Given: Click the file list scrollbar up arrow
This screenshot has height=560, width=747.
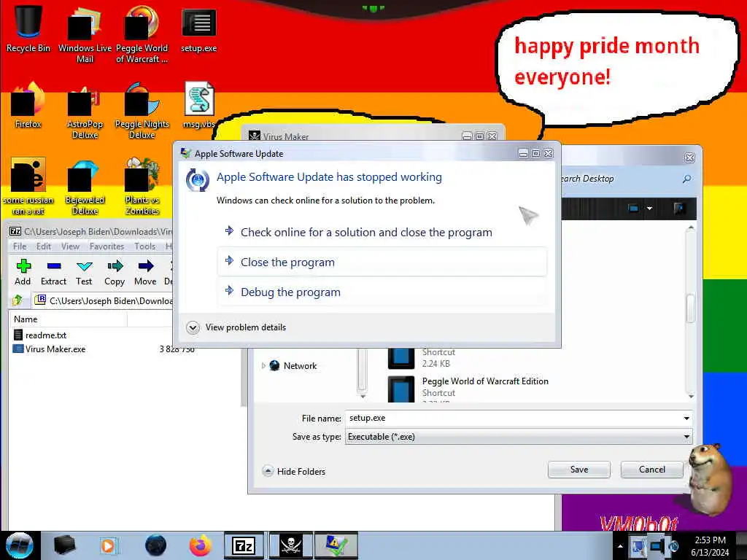Looking at the screenshot, I should click(691, 228).
